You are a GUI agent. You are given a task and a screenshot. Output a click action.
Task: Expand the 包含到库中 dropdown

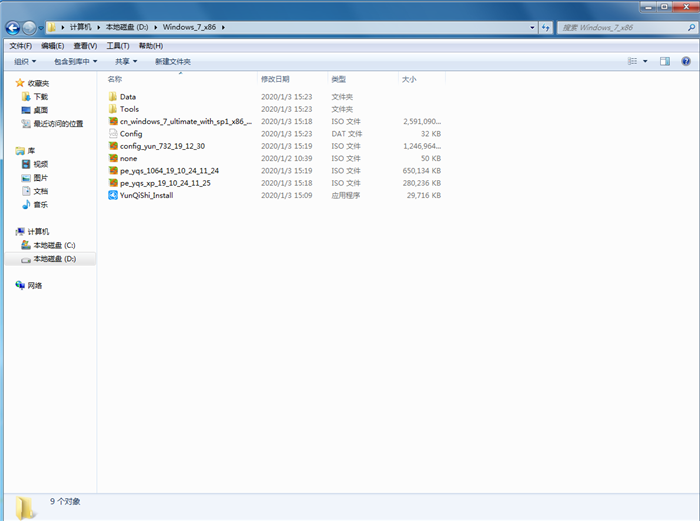coord(75,62)
